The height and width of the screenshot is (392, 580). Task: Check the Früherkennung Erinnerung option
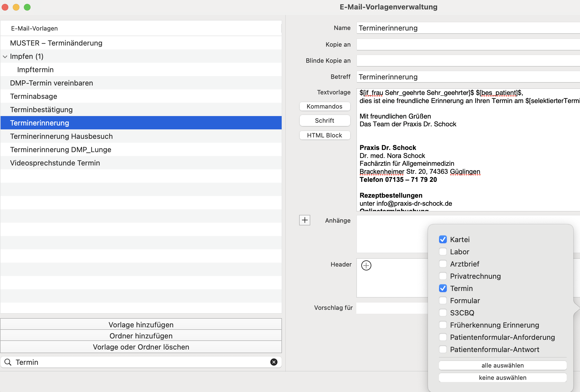443,325
